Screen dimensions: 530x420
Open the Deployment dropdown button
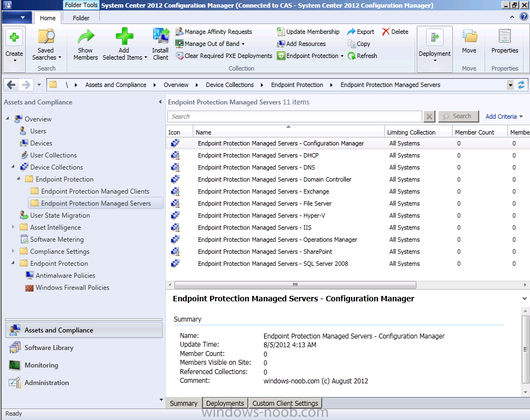pyautogui.click(x=435, y=49)
